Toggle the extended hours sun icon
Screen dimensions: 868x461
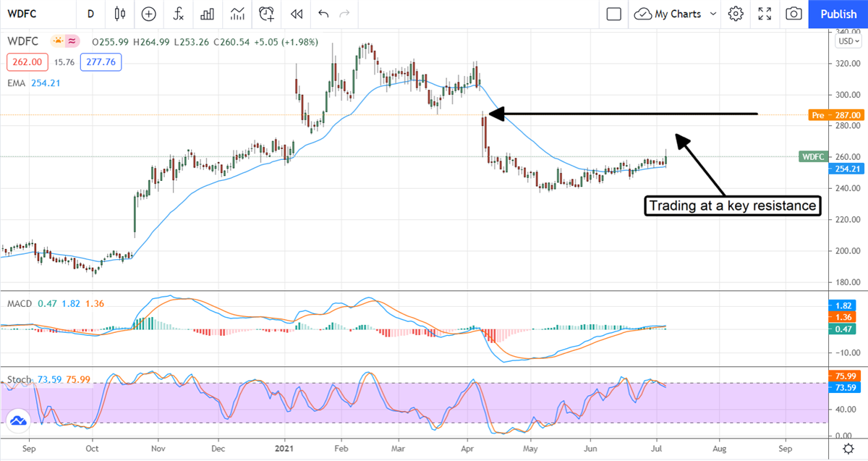57,41
